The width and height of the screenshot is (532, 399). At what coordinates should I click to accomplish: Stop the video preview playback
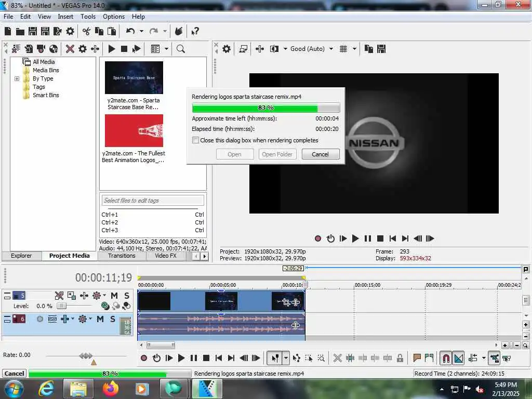click(x=380, y=238)
